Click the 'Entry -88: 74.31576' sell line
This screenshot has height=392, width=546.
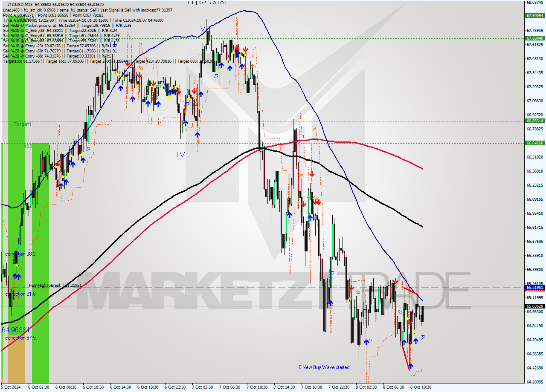(x=57, y=56)
